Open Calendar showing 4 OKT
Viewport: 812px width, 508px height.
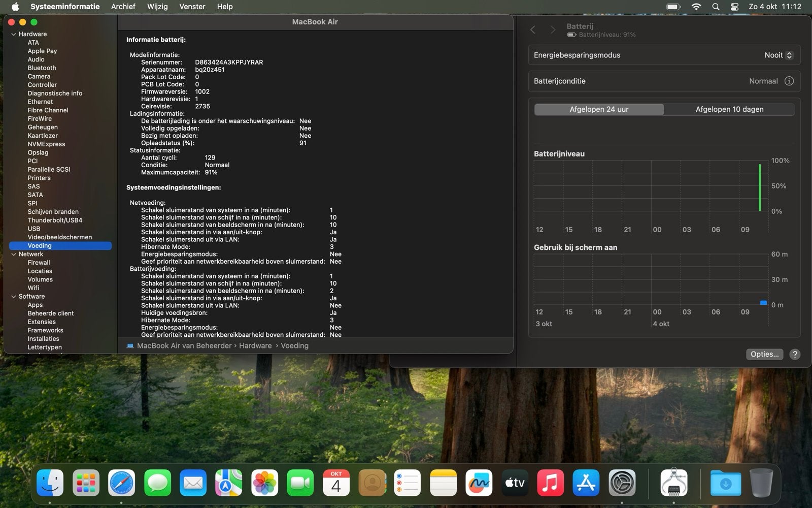[x=336, y=483]
